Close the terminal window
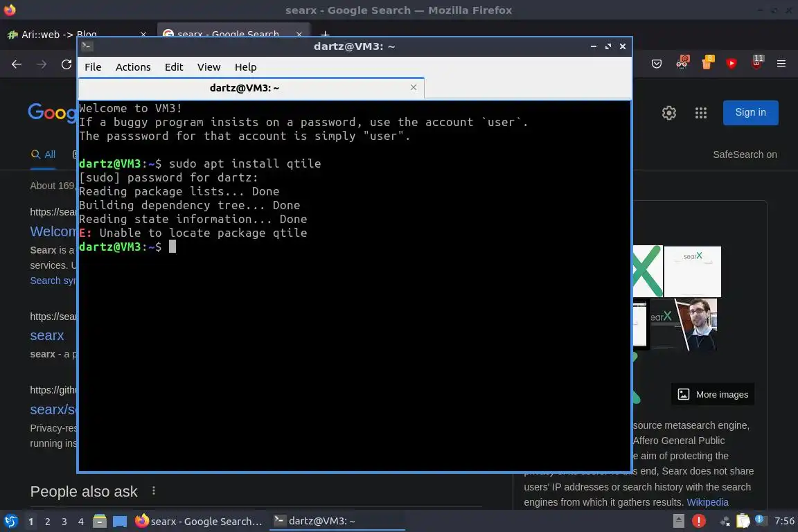 (x=623, y=46)
